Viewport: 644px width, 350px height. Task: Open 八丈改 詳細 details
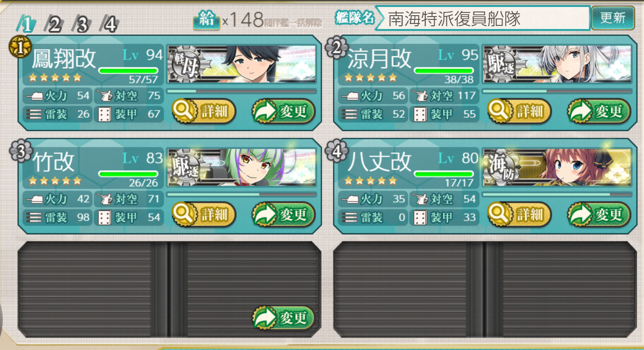[519, 214]
